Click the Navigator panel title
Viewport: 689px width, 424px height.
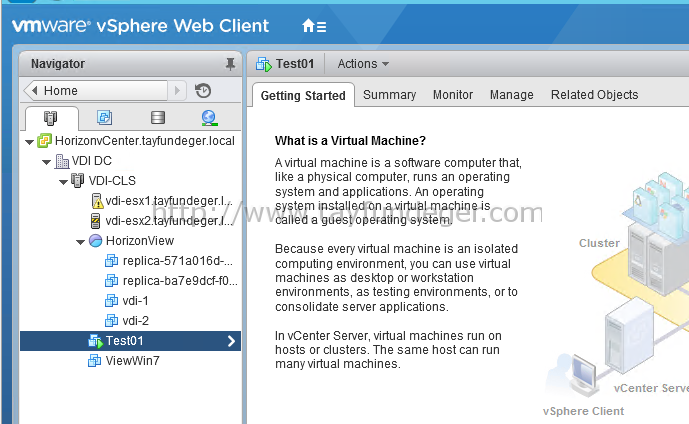pos(58,64)
